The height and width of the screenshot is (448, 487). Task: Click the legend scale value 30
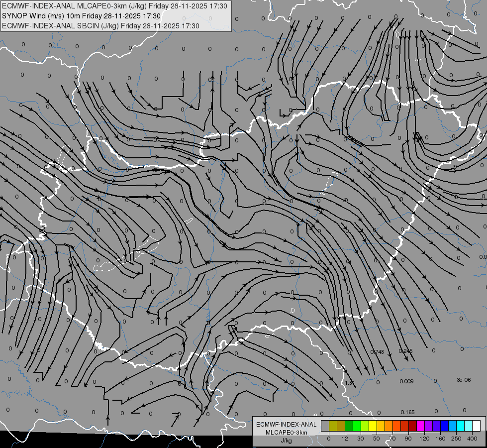pyautogui.click(x=360, y=439)
